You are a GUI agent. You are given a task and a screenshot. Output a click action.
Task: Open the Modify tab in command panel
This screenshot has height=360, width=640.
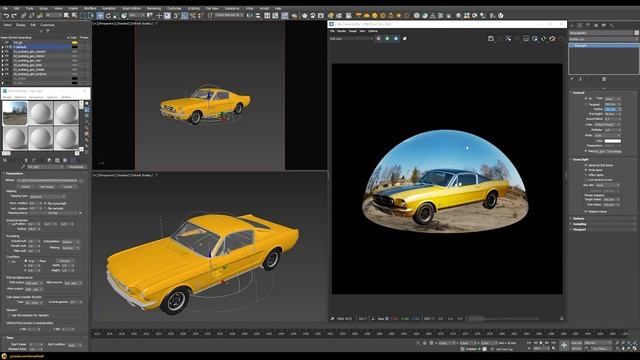click(580, 25)
